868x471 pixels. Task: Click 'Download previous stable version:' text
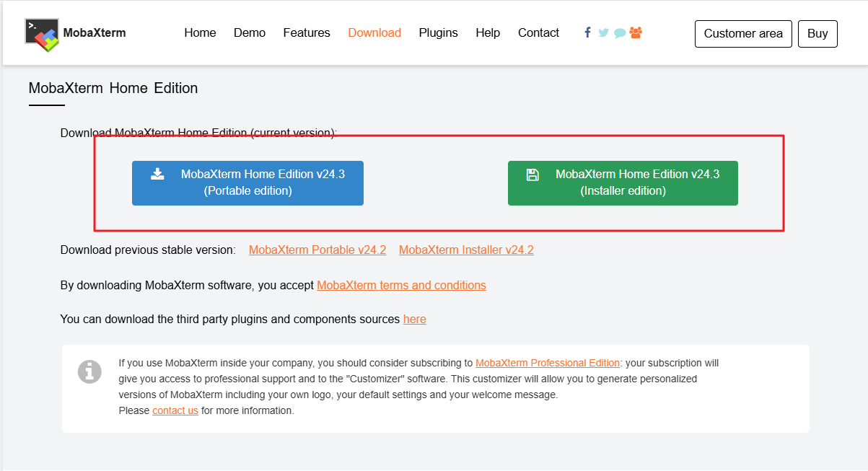pyautogui.click(x=148, y=250)
